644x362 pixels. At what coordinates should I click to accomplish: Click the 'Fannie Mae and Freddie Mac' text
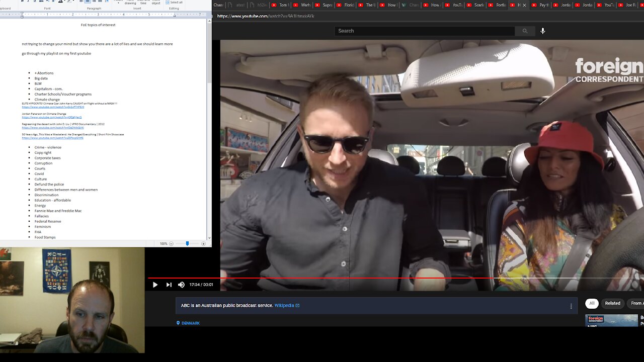[58, 211]
